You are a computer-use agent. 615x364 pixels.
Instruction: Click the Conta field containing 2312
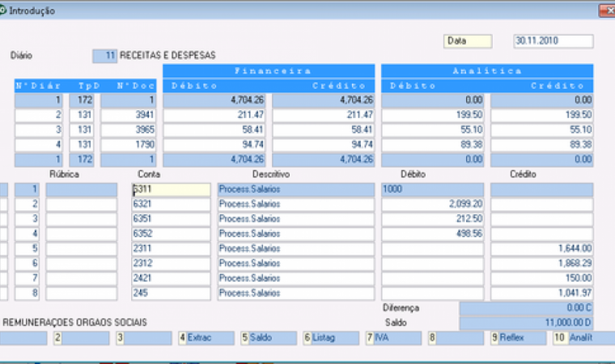[x=171, y=264]
